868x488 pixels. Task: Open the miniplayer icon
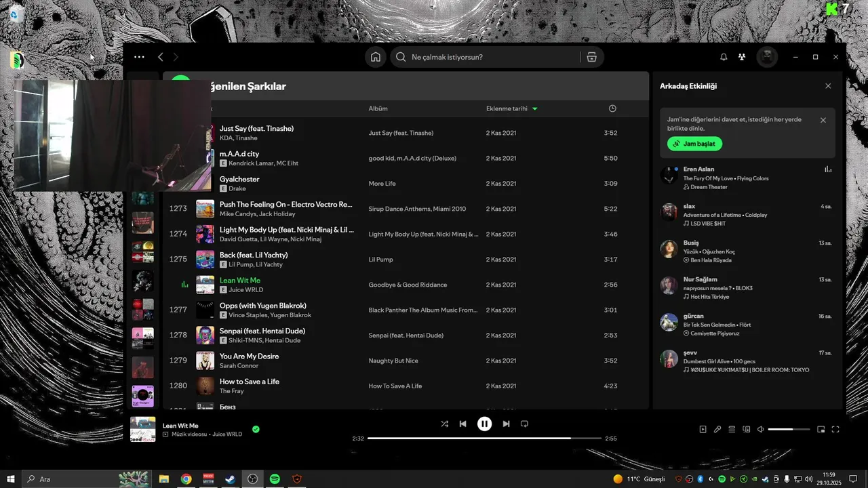tap(821, 429)
